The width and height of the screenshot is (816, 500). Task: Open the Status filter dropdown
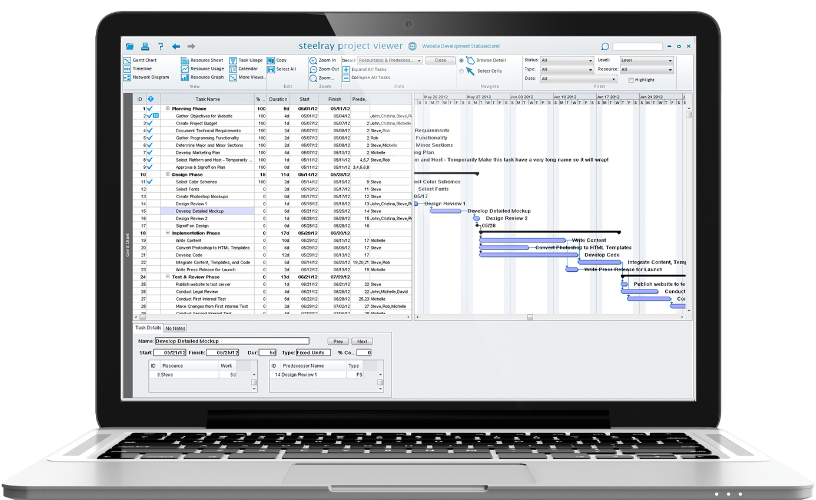coord(567,60)
